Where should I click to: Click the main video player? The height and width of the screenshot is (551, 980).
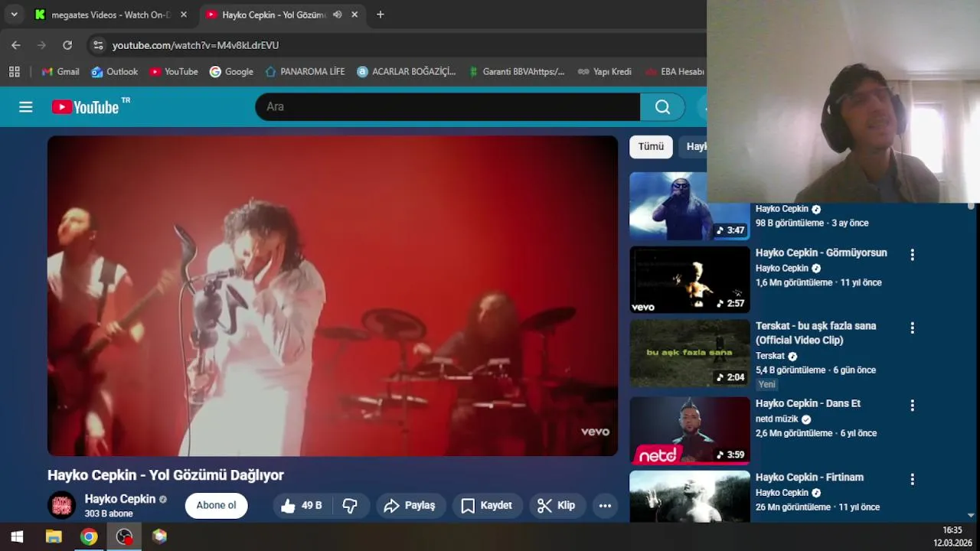332,295
